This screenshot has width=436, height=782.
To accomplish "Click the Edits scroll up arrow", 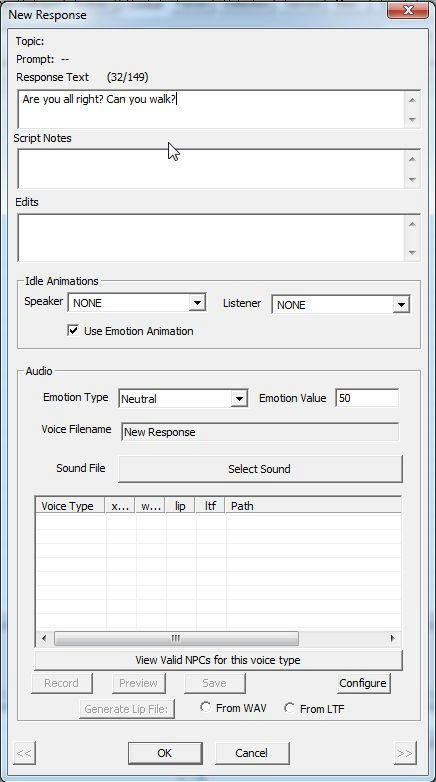I will [412, 224].
